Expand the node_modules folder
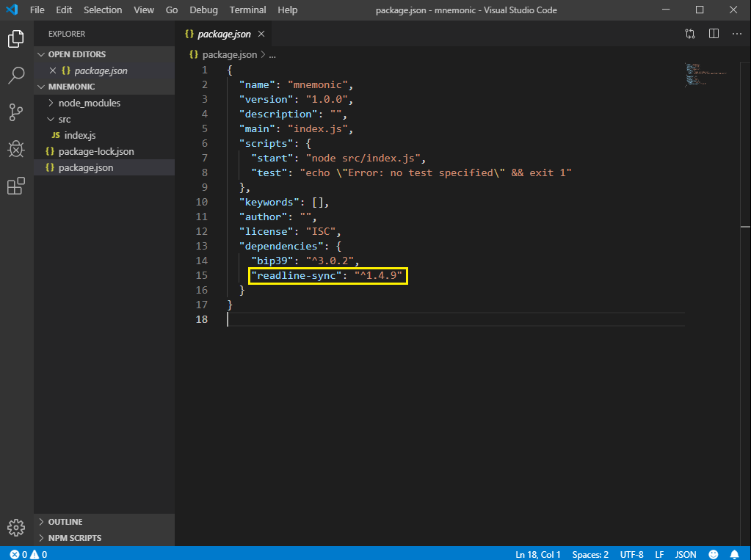 [x=51, y=103]
